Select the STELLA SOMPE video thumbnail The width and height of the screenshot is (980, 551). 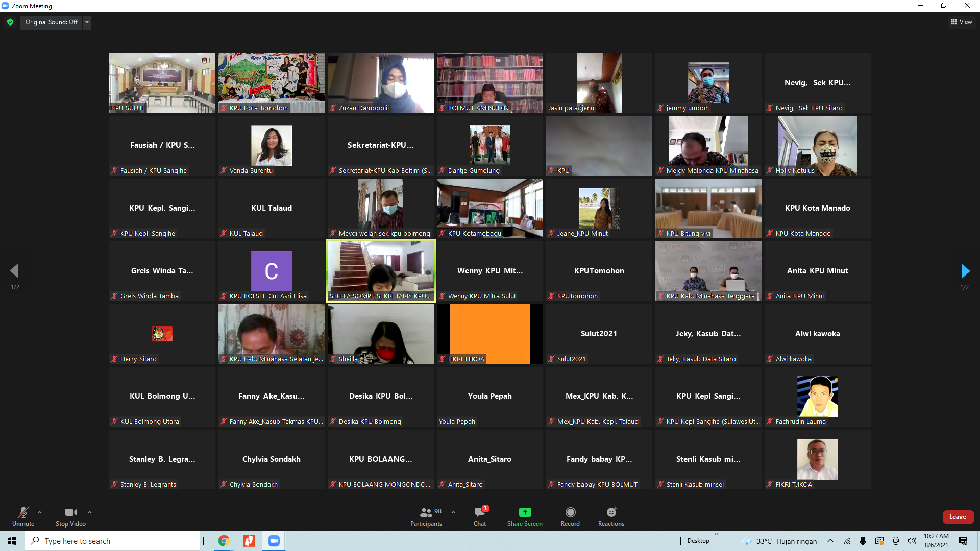pos(381,270)
